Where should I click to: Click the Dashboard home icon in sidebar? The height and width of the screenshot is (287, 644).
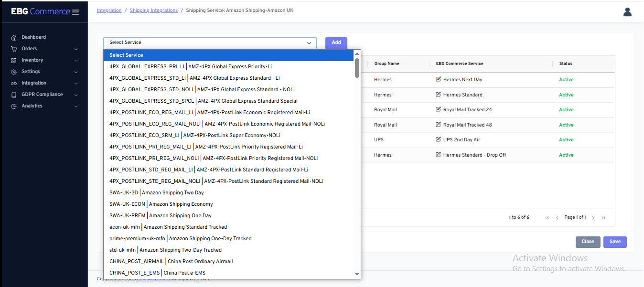pos(14,37)
